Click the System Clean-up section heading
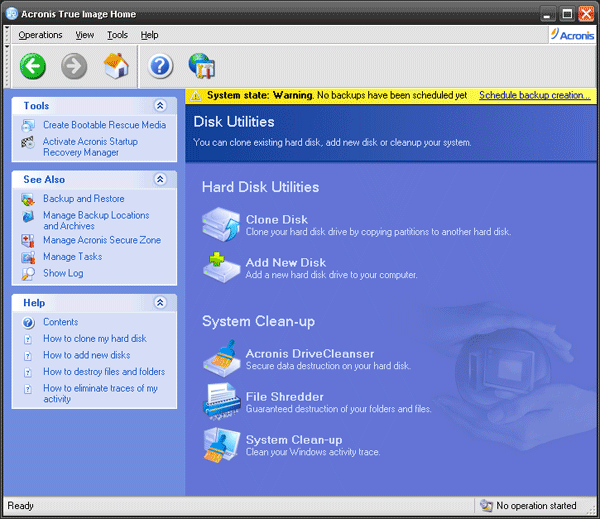 point(258,321)
